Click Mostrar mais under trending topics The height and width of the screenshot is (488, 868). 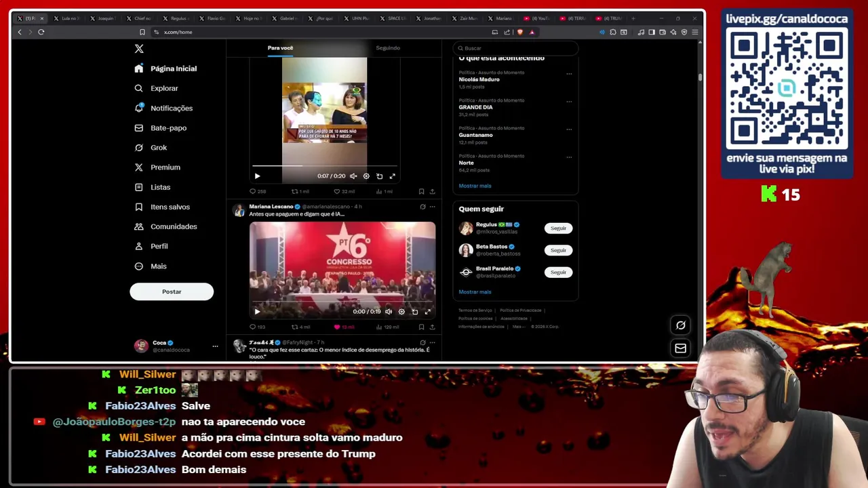click(475, 186)
